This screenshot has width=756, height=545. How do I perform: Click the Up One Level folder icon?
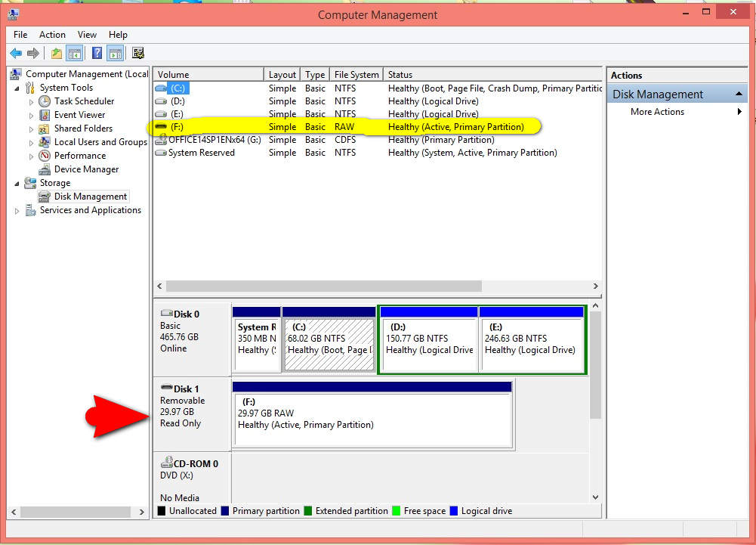tap(57, 53)
